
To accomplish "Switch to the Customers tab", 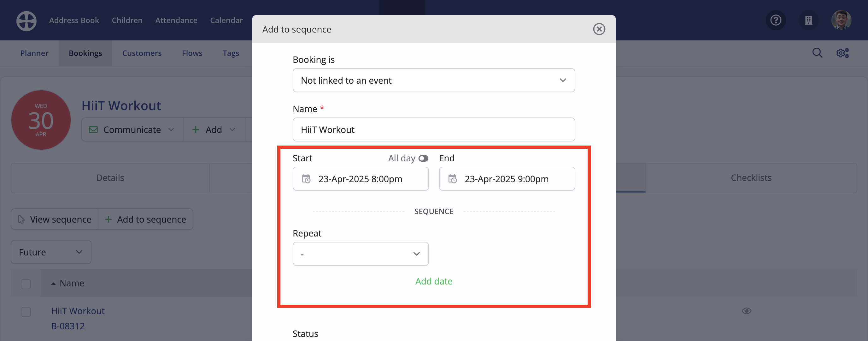I will [142, 53].
